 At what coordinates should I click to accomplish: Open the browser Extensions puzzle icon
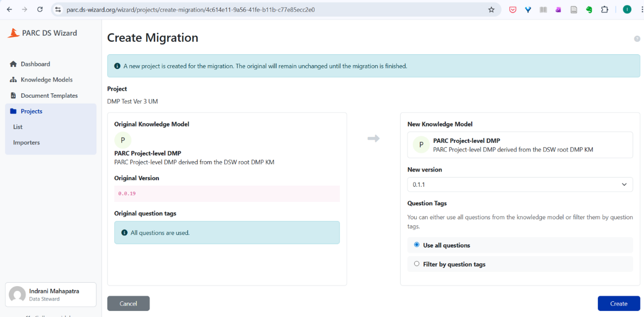[604, 10]
